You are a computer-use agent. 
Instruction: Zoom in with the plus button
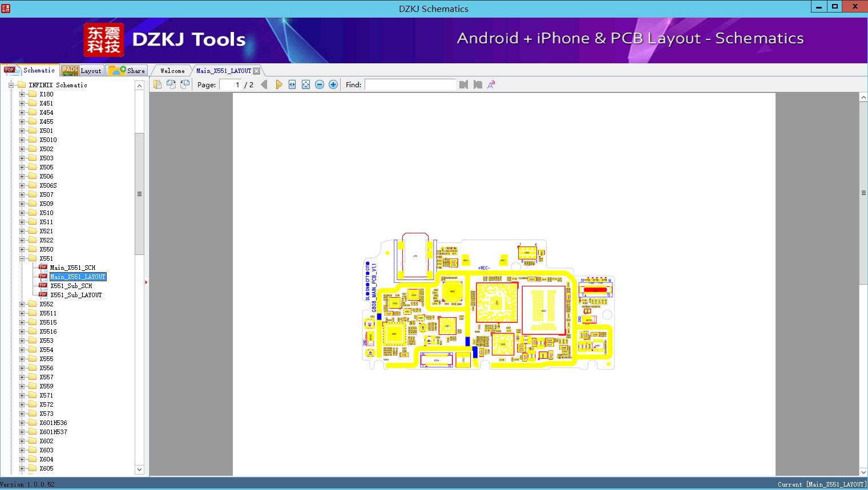click(x=333, y=84)
